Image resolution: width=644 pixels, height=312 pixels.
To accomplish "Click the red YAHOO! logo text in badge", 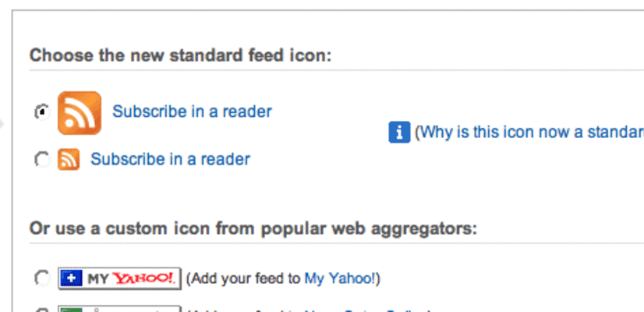I will (145, 278).
